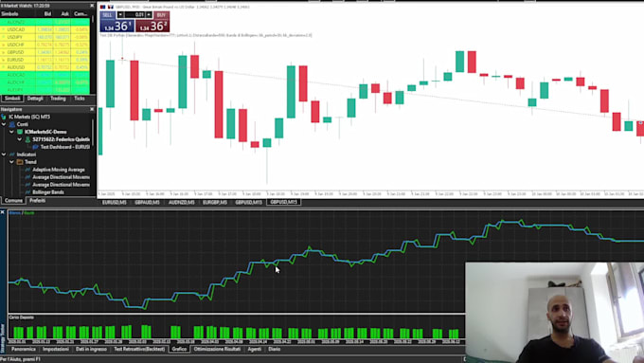The height and width of the screenshot is (363, 644).
Task: Open the Grafico tab in Strategy Tester
Action: tap(179, 349)
